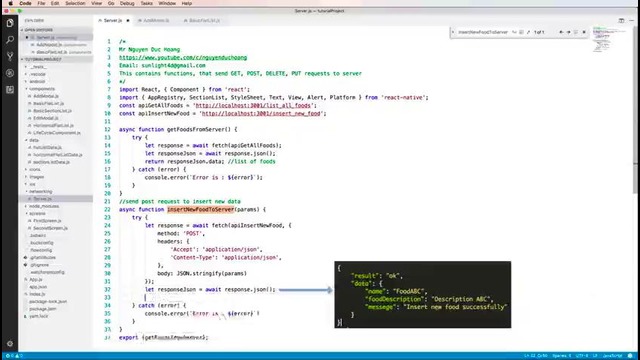Open the Explorer view in activity bar
This screenshot has width=640, height=360.
coord(10,23)
